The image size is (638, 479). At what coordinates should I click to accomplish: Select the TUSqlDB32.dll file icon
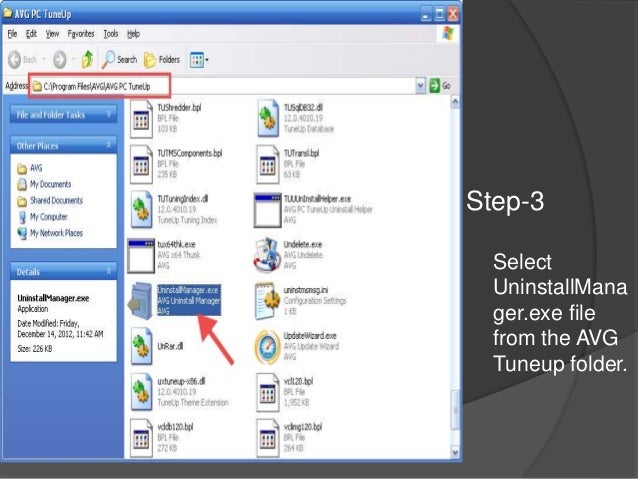click(267, 118)
